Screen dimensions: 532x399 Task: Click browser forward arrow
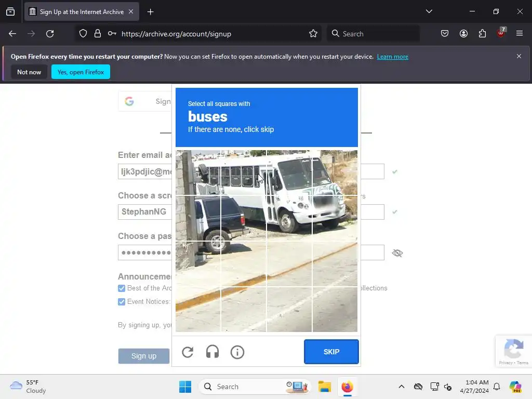point(31,34)
